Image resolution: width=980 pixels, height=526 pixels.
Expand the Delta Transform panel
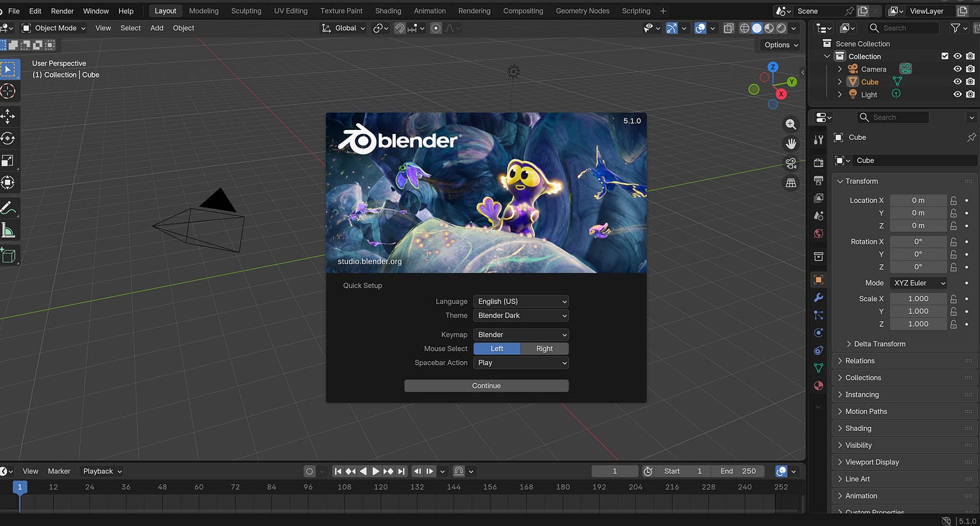(879, 344)
